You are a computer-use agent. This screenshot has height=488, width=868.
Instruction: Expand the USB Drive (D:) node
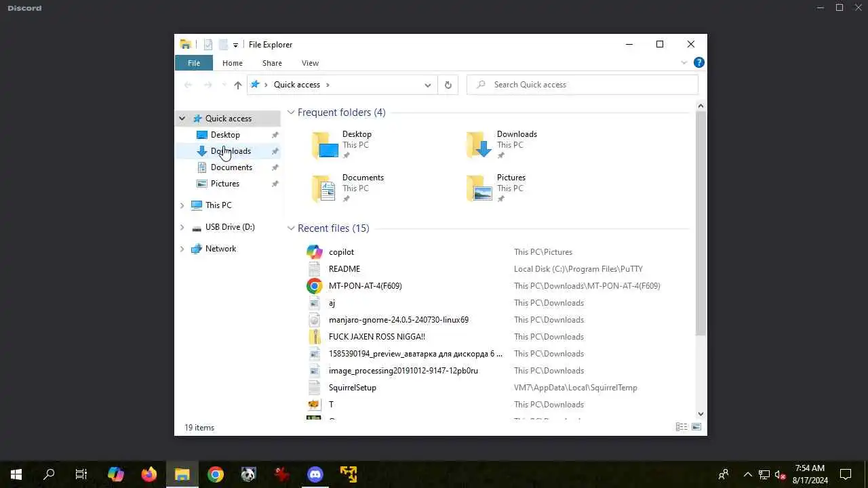(182, 227)
